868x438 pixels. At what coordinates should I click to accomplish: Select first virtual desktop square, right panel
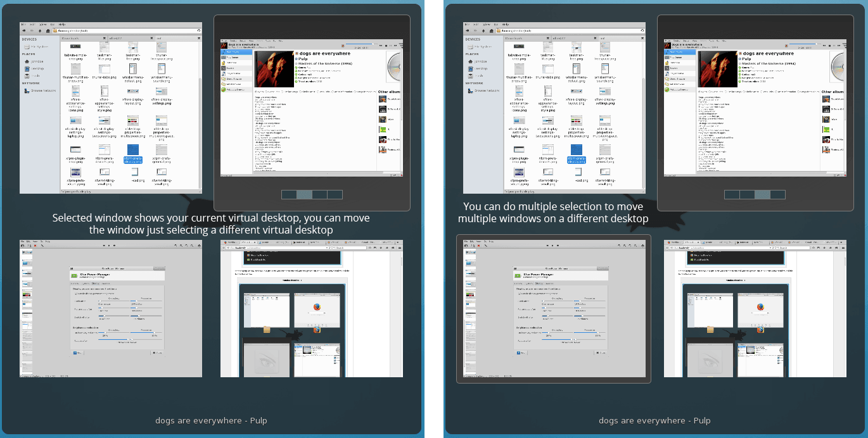(x=732, y=194)
